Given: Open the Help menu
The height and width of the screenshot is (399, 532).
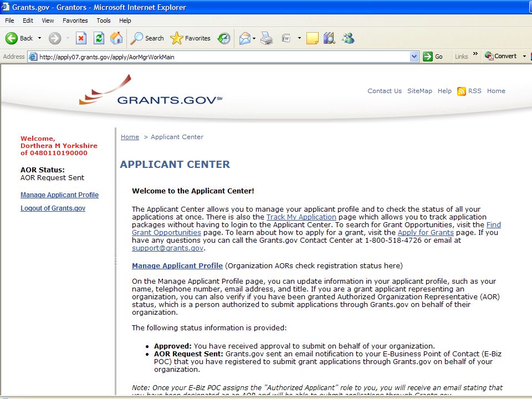Looking at the screenshot, I should (125, 21).
